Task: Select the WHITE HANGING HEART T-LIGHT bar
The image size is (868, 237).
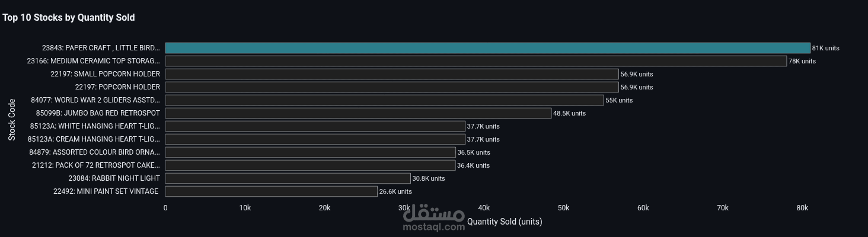Action: click(x=315, y=126)
